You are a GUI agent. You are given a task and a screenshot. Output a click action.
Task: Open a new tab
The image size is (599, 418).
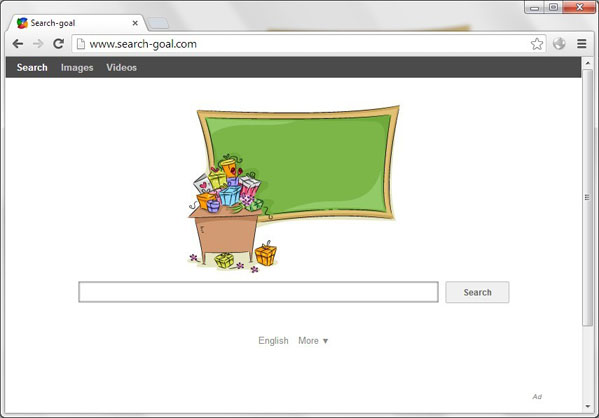(158, 23)
